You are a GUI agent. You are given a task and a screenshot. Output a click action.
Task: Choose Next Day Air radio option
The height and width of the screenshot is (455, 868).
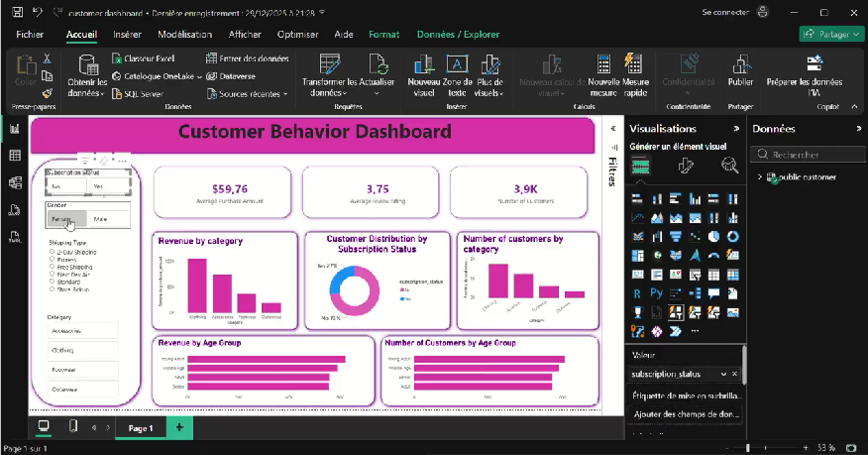53,274
